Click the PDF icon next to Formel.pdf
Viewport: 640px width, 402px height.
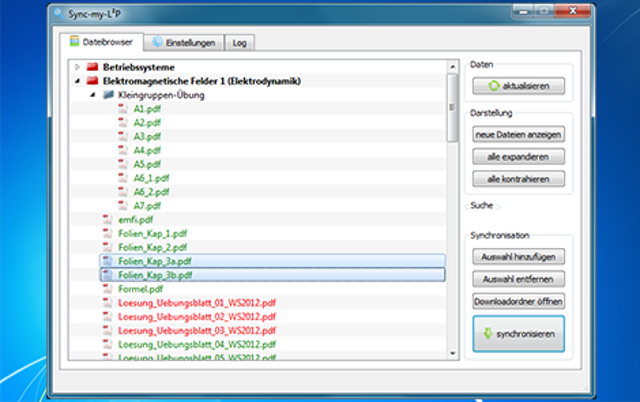coord(107,289)
